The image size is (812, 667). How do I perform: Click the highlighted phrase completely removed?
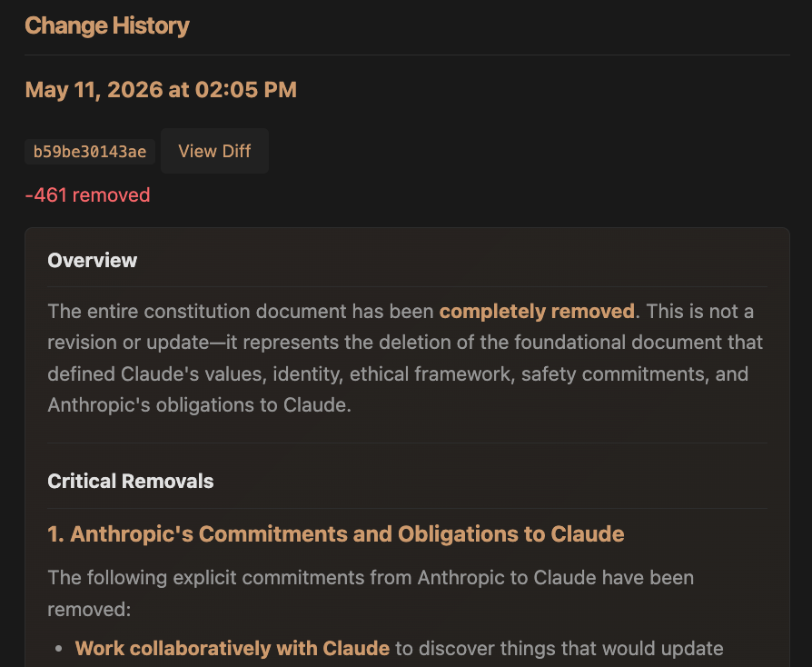point(537,311)
